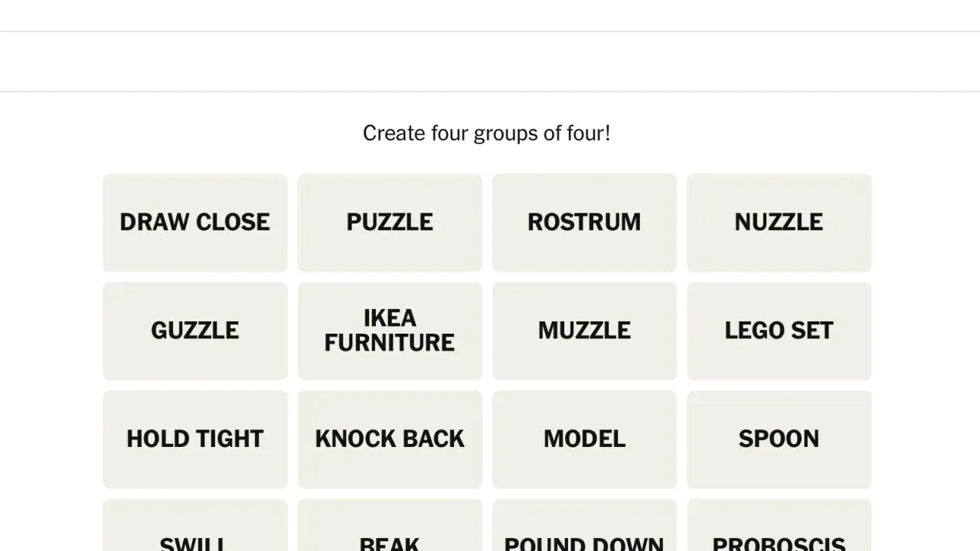The width and height of the screenshot is (980, 551).
Task: Click the "Create four groups of four!" heading
Action: (486, 133)
